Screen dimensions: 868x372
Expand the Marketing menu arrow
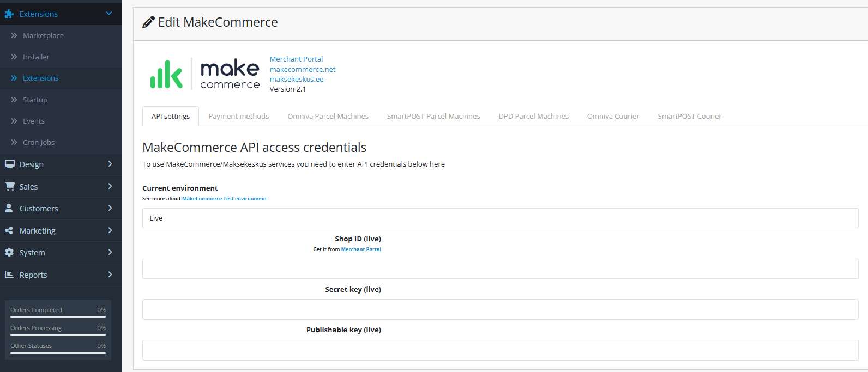[x=110, y=230]
